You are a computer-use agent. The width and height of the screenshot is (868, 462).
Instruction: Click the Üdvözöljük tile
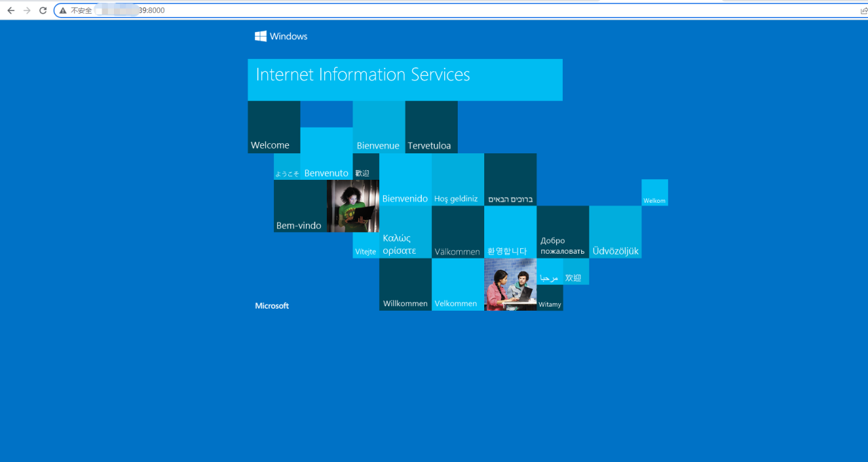[616, 232]
